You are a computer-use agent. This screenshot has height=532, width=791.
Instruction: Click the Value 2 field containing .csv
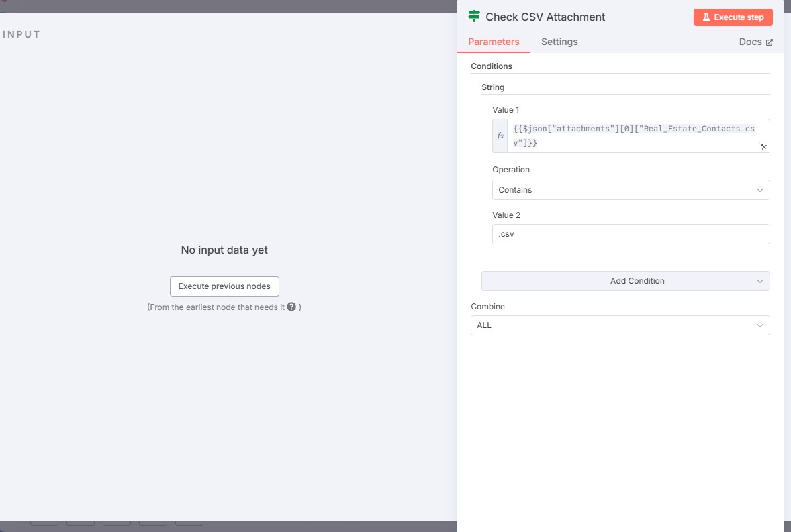(631, 233)
